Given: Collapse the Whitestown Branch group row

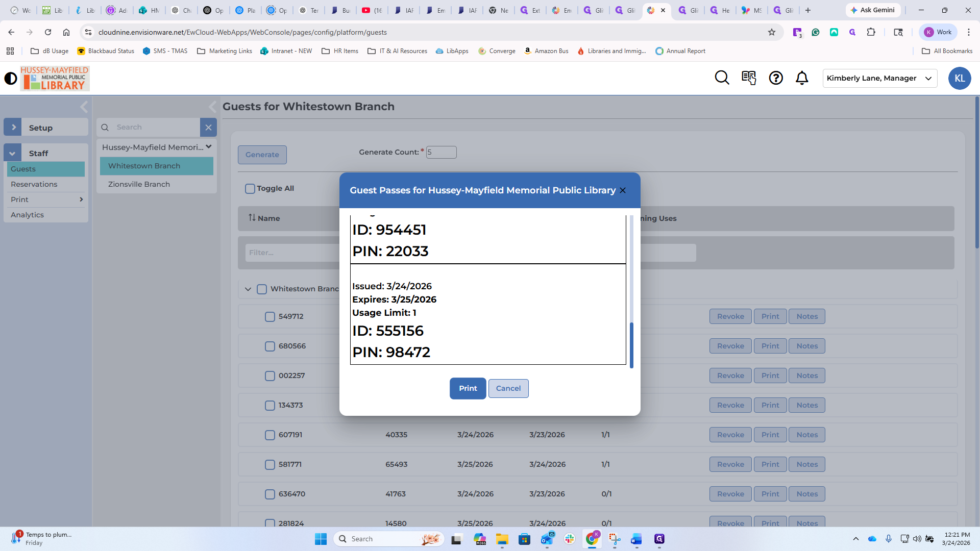Looking at the screenshot, I should (248, 289).
